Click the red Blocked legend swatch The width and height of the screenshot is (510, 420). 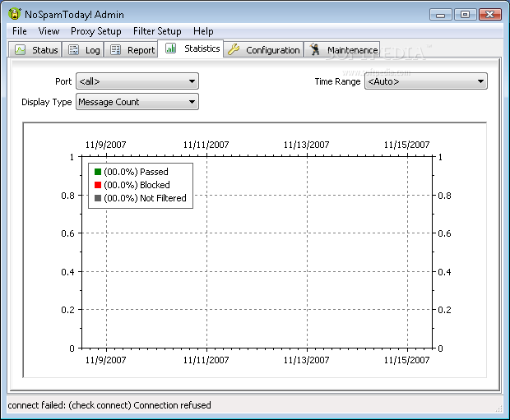(98, 185)
